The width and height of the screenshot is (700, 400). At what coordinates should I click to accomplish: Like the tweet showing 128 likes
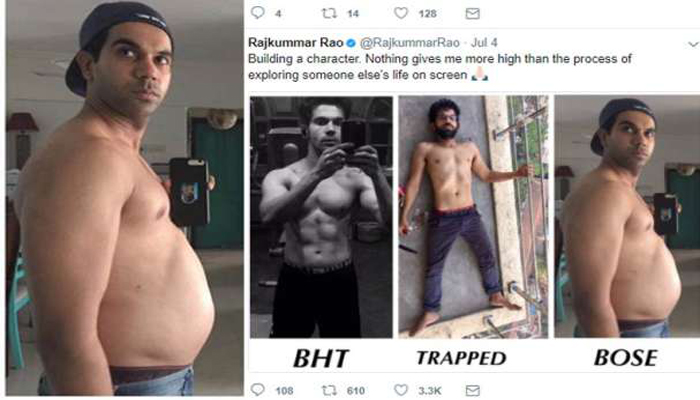click(401, 13)
